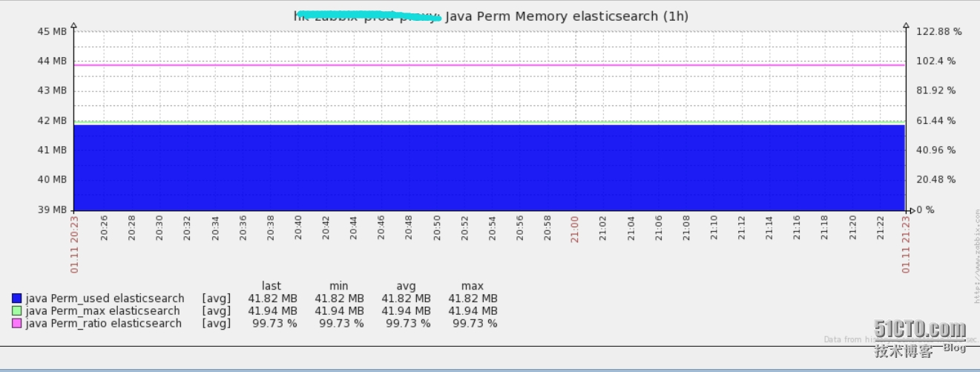Select Perm_used last value 41.82 MB
The height and width of the screenshot is (372, 980).
(272, 298)
